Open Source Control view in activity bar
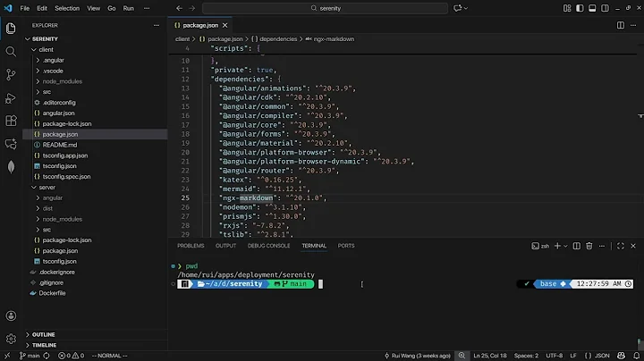Screen dimensions: 644x361 coord(11,74)
